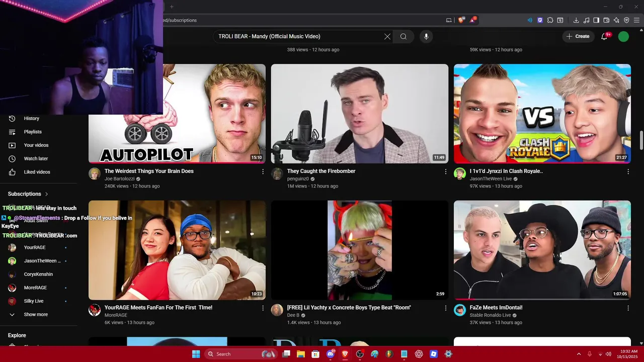Image resolution: width=644 pixels, height=362 pixels.
Task: Open browser downloads icon
Action: coord(576,20)
